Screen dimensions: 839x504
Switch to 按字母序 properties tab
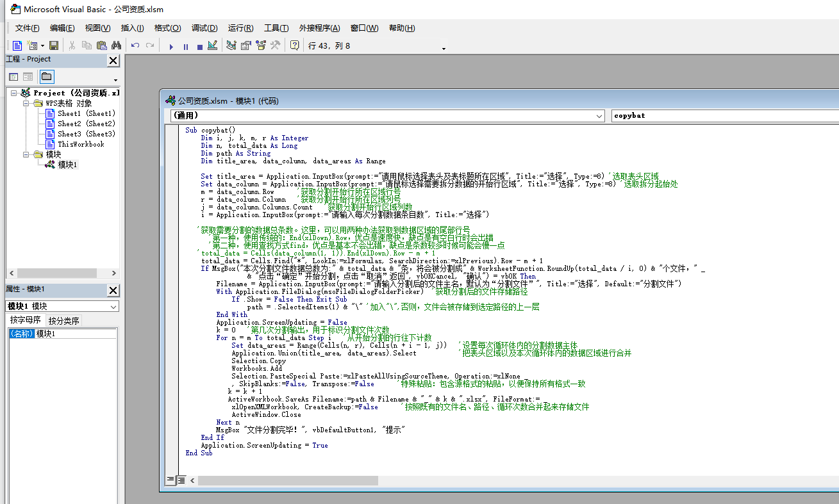[x=26, y=320]
